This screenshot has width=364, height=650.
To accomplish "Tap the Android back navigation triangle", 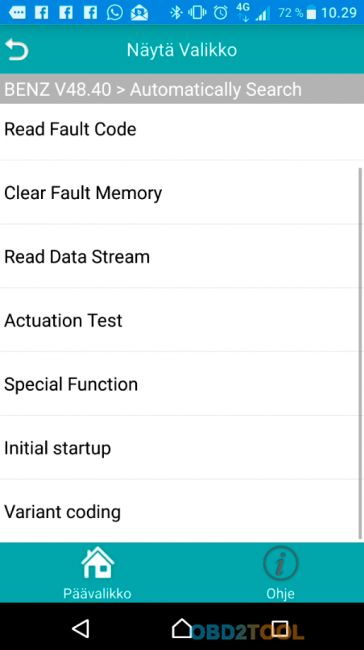I will click(x=81, y=628).
